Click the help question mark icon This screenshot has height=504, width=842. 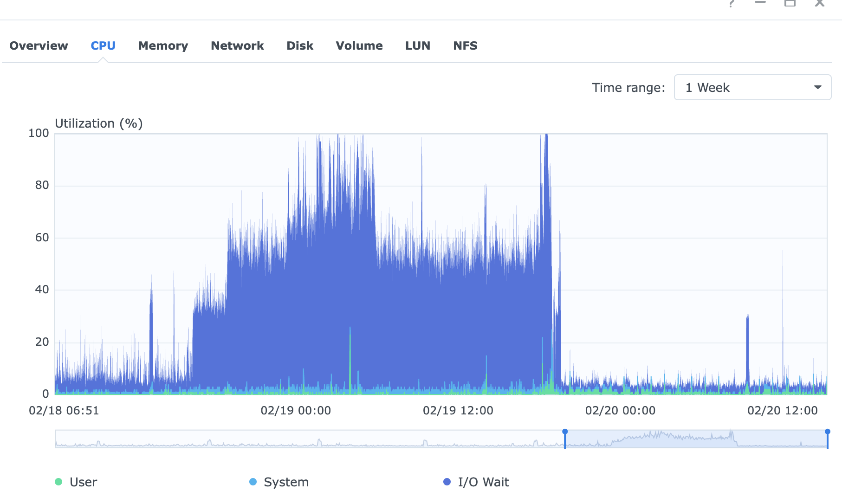pyautogui.click(x=732, y=4)
